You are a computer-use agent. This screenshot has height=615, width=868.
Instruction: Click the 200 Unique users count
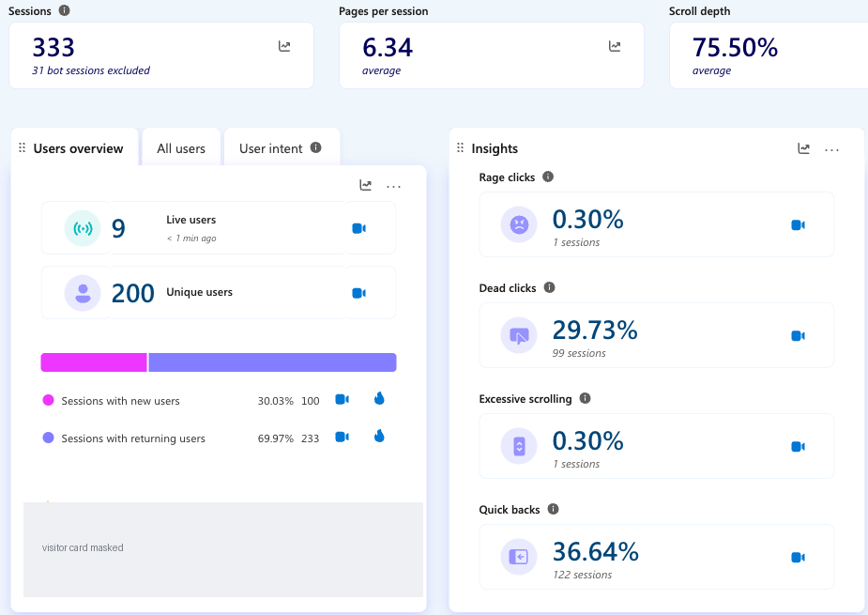pyautogui.click(x=133, y=294)
